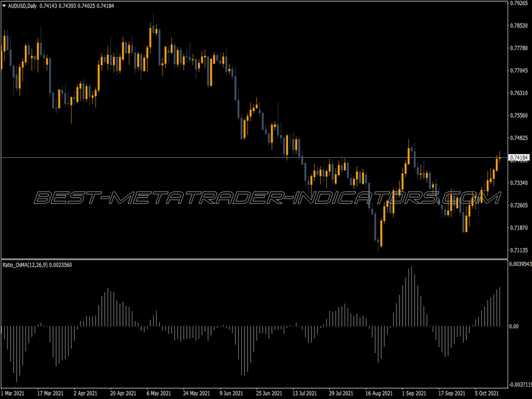Click the 17 Mar 2021 date label
Viewport: 532px width, 399px height.
[50, 393]
